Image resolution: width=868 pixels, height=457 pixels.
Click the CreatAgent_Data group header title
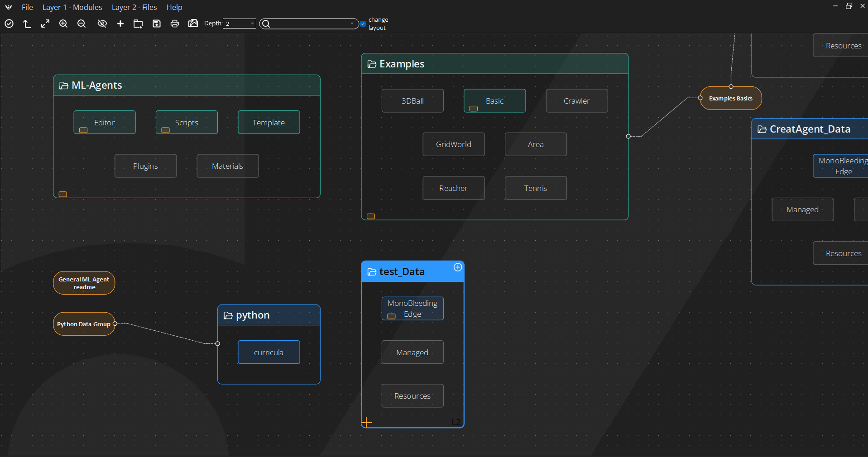[810, 129]
